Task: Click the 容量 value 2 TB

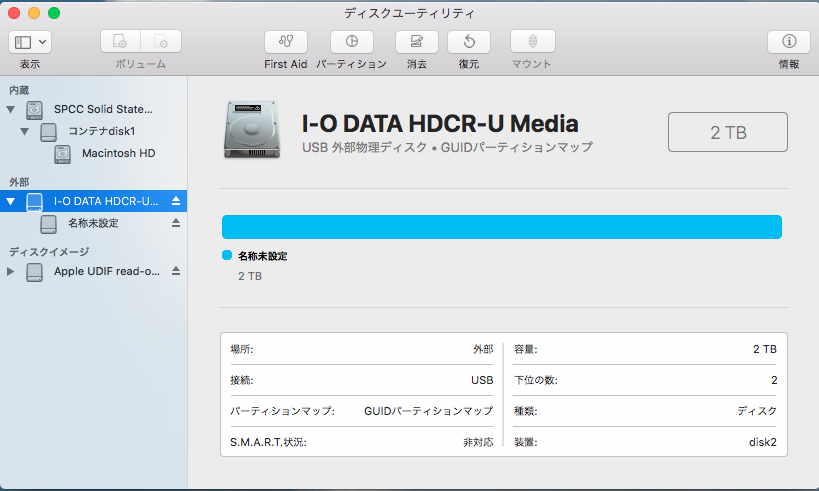Action: [x=765, y=349]
